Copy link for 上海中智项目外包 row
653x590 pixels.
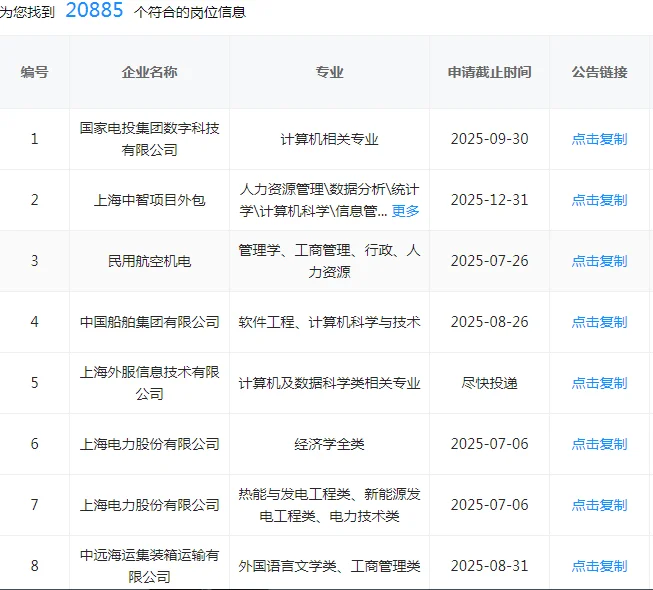click(599, 200)
